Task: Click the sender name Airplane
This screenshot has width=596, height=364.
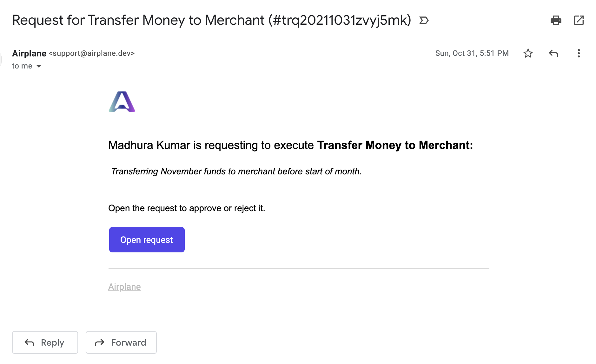Action: pos(29,53)
